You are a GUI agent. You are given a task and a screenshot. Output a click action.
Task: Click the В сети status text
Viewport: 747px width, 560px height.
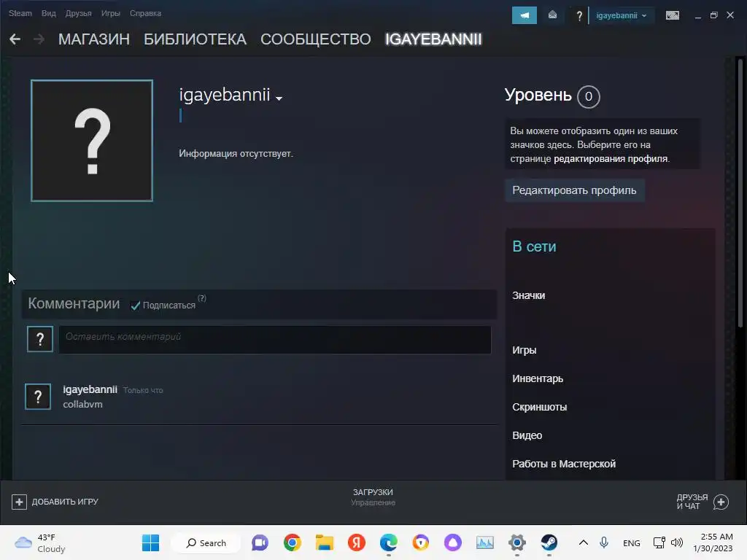534,246
